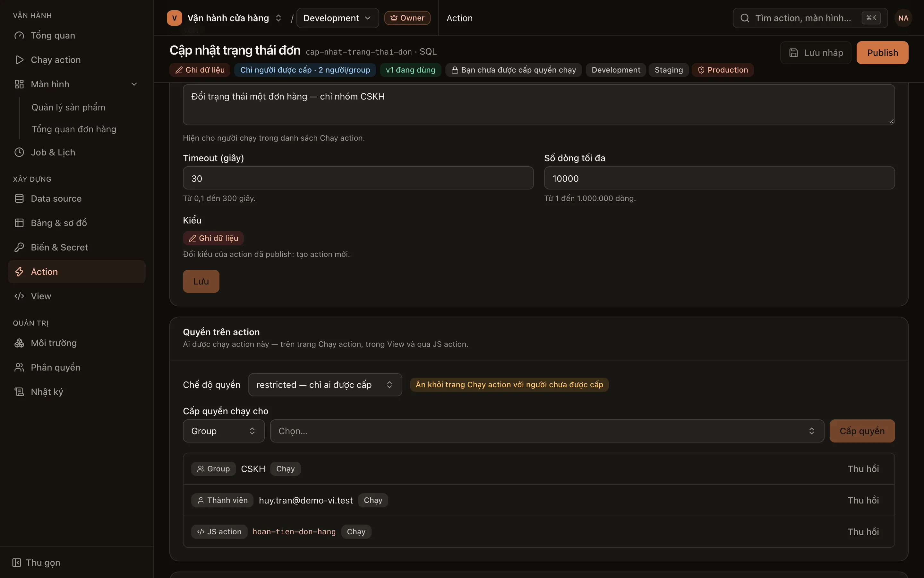Focus the Tìm action, màn hình search field

tap(810, 18)
